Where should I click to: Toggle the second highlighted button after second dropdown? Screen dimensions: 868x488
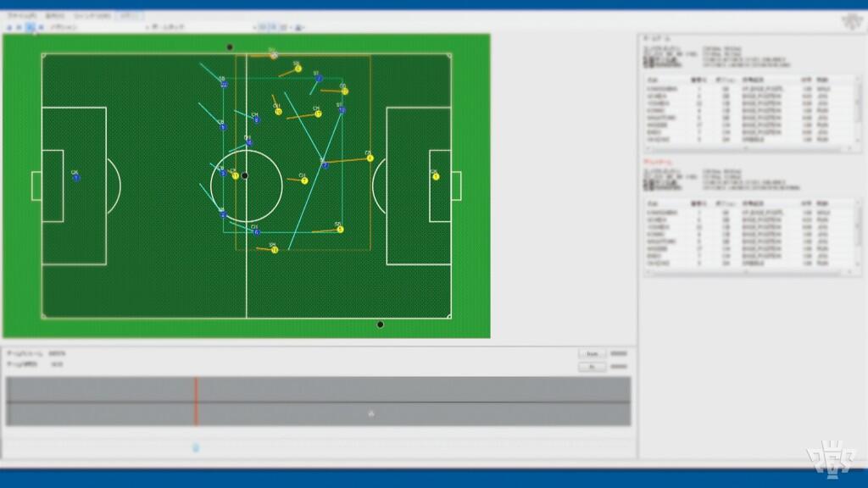tap(272, 27)
